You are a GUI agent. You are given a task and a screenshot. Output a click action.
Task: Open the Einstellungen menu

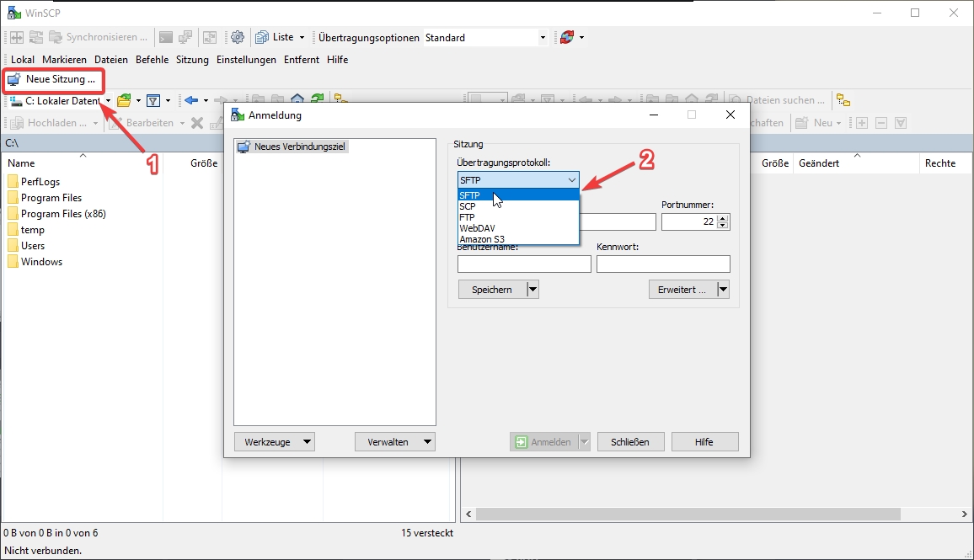(x=246, y=60)
